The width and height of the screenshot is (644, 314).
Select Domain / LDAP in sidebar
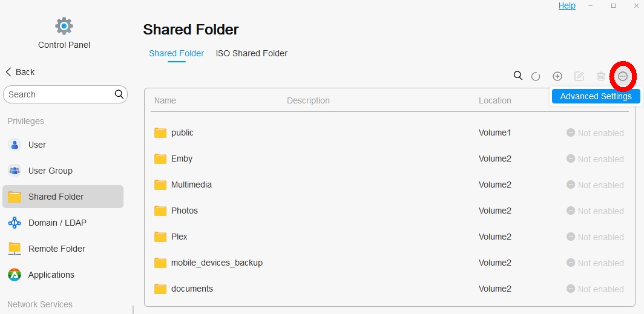57,223
